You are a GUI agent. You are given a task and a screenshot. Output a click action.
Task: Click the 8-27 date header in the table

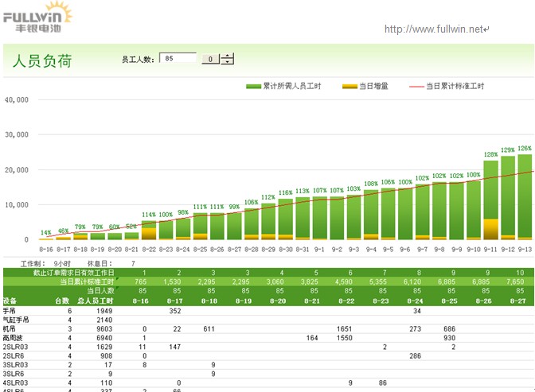517,301
